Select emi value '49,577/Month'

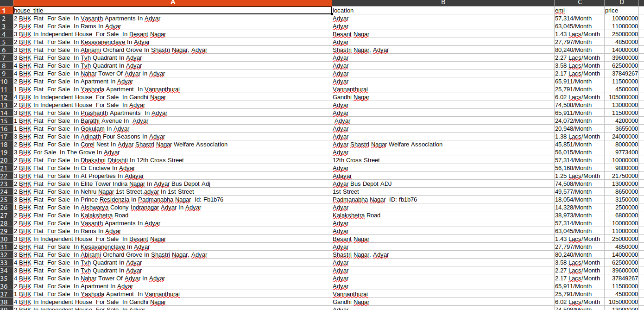click(x=579, y=191)
